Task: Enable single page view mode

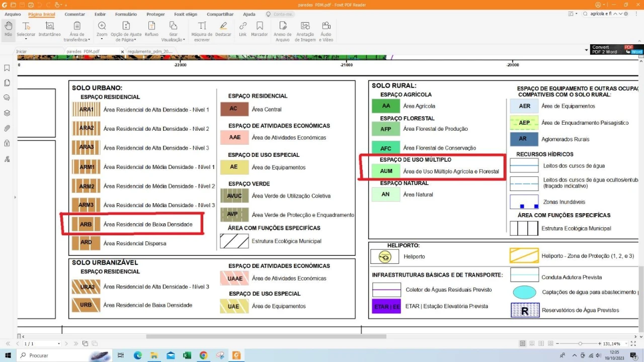Action: pyautogui.click(x=523, y=343)
